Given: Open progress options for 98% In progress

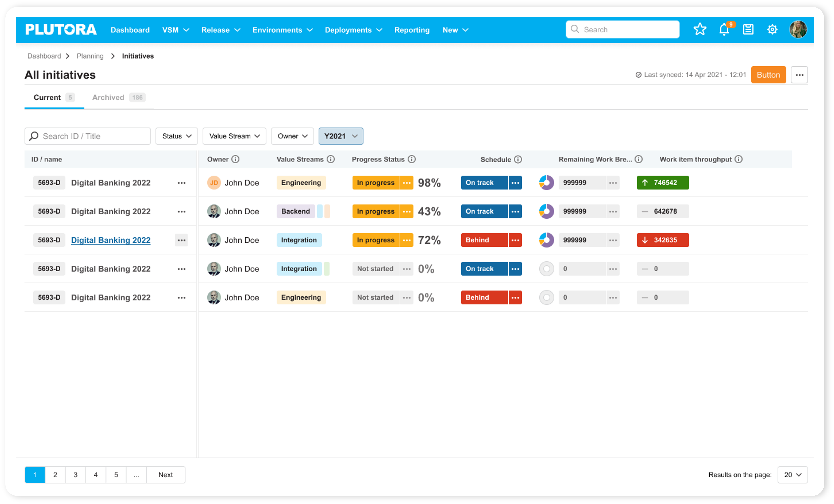Looking at the screenshot, I should coord(407,183).
